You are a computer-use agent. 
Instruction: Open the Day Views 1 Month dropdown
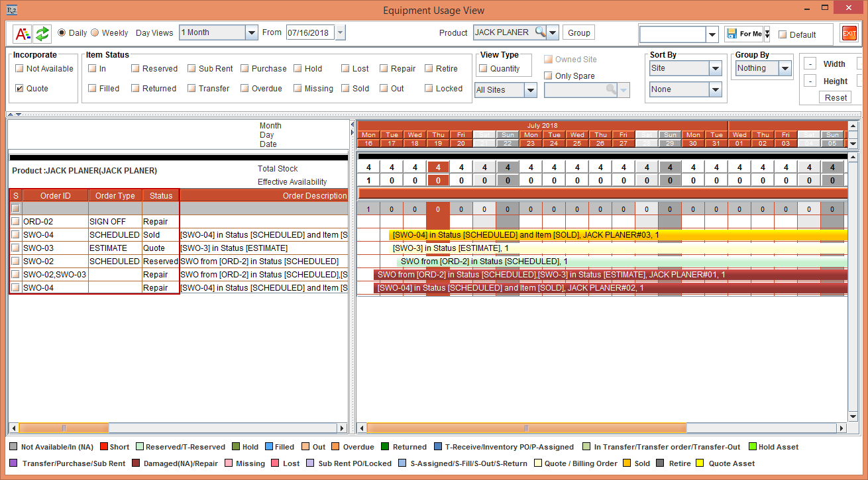point(251,32)
